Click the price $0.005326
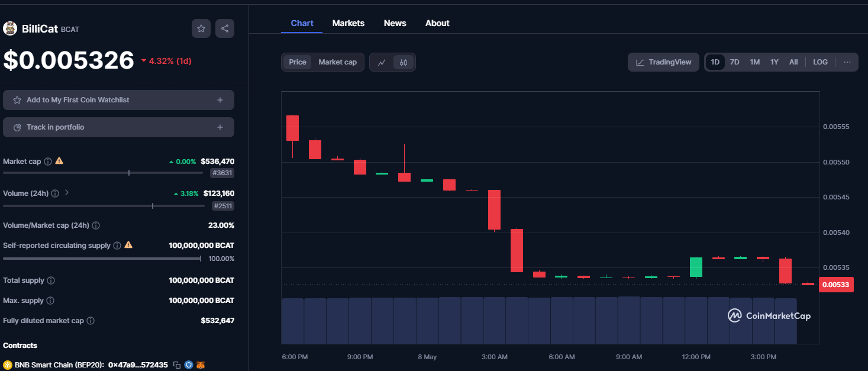Screen dimensions: 868x371 coord(69,60)
